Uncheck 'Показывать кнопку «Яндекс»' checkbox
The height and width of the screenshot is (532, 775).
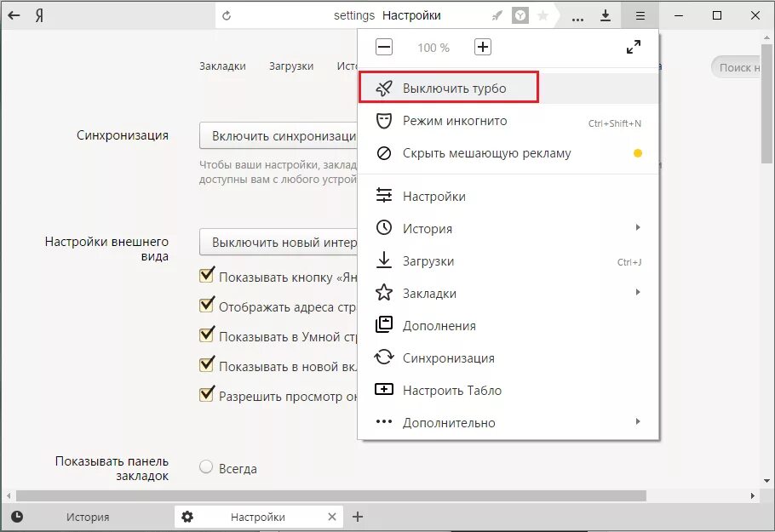(x=207, y=275)
